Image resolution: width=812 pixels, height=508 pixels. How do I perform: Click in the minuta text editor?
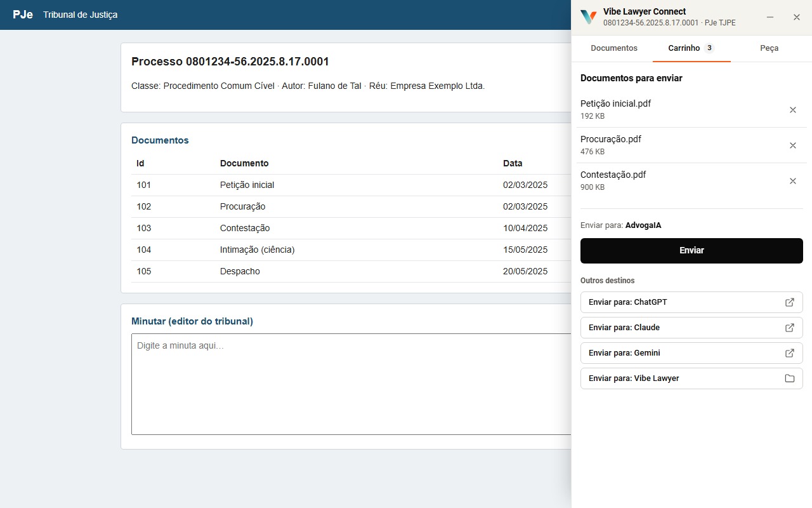(x=351, y=384)
